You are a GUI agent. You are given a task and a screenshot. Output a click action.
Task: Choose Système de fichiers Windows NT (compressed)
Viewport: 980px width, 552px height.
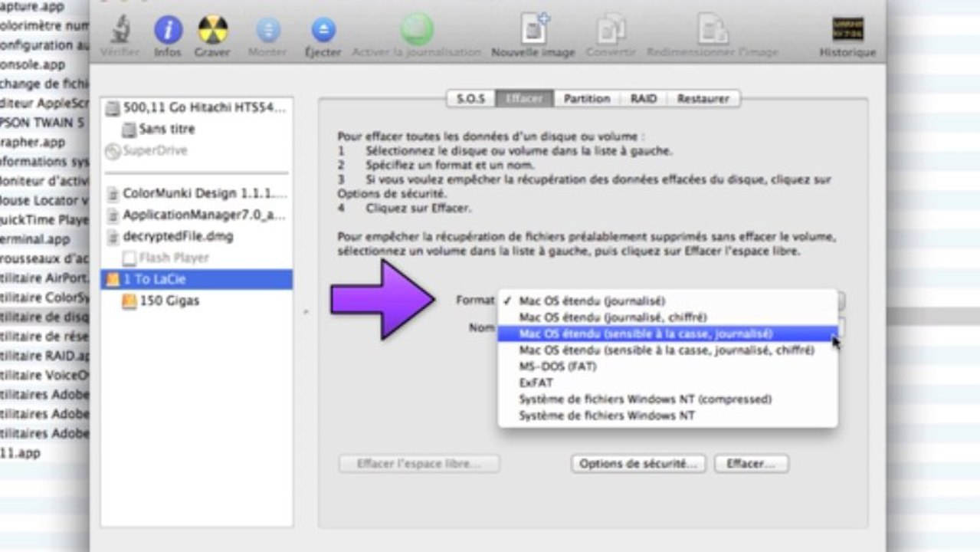click(x=667, y=399)
